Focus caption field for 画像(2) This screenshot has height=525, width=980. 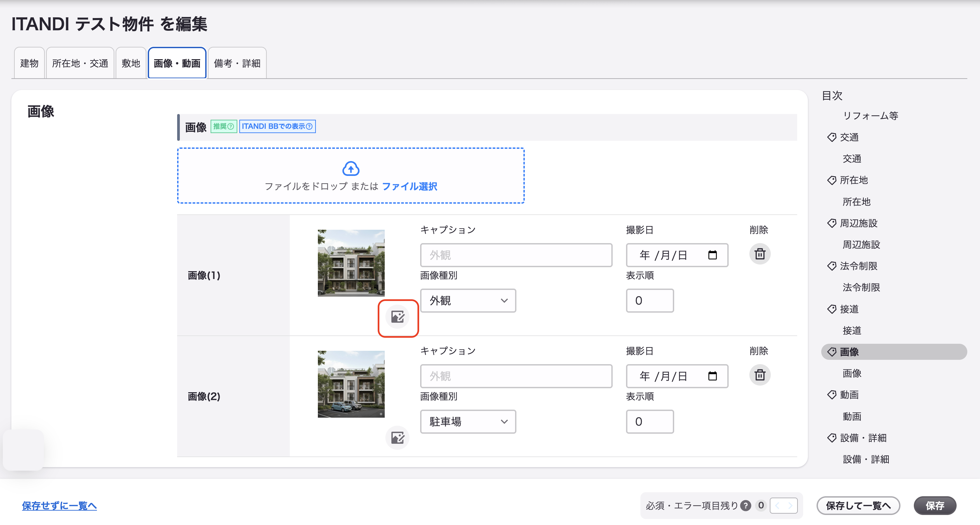tap(516, 376)
